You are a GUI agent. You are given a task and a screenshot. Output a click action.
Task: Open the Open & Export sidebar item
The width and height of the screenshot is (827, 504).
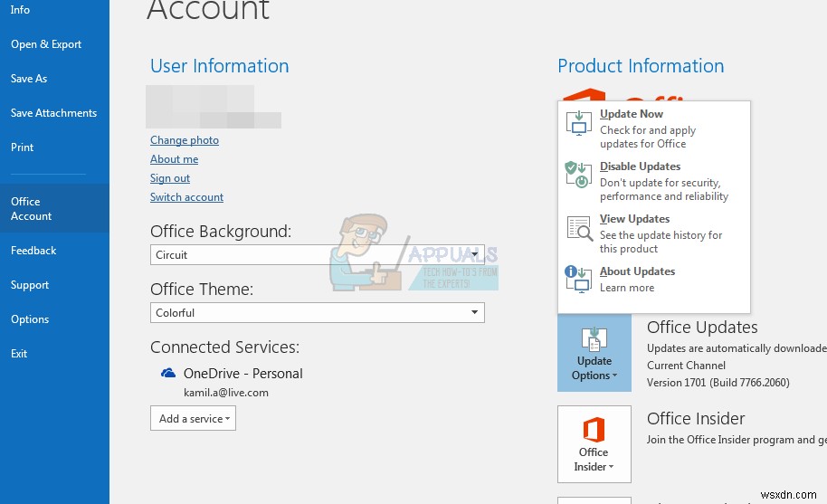(54, 44)
